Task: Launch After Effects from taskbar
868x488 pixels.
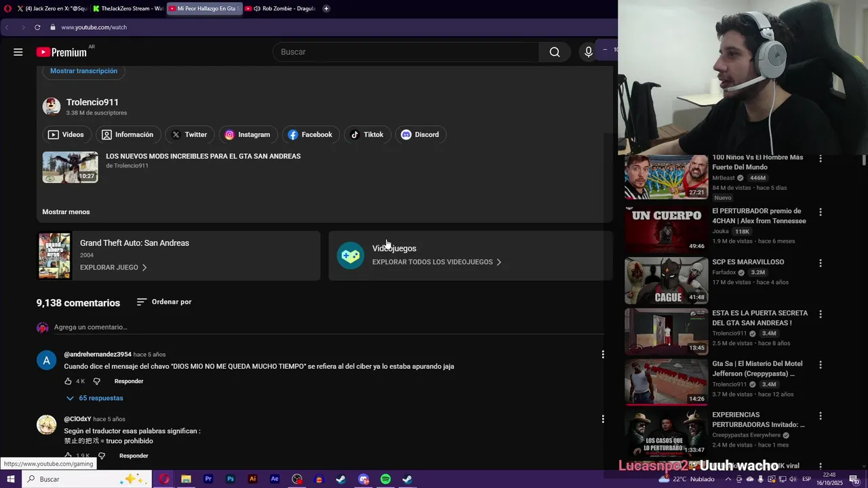Action: click(x=275, y=479)
